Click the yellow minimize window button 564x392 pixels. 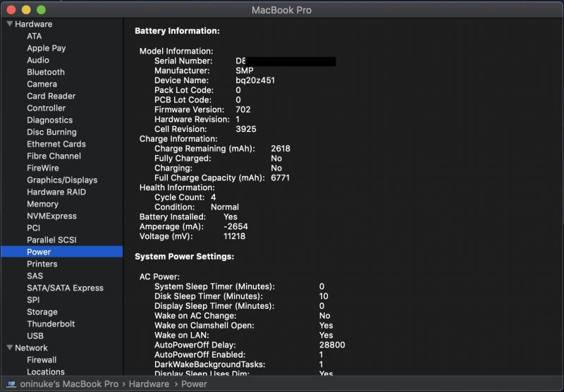[x=26, y=10]
